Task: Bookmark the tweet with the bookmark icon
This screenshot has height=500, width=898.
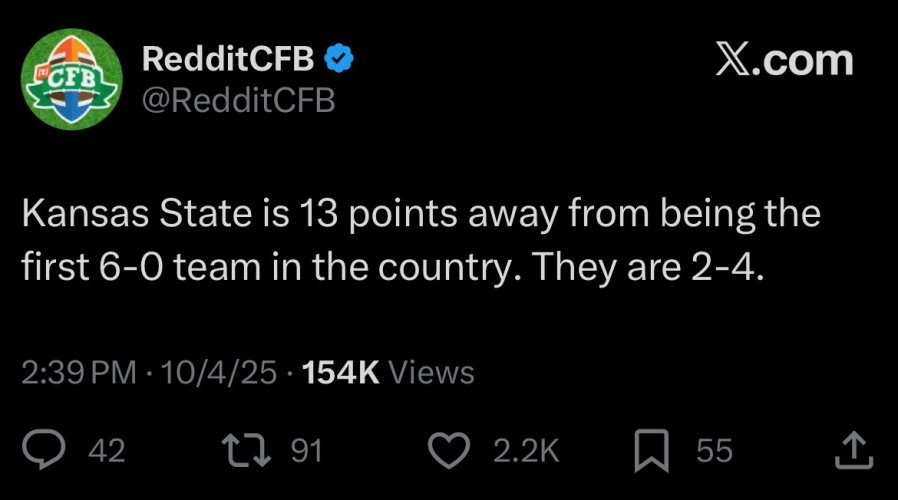Action: tap(651, 450)
